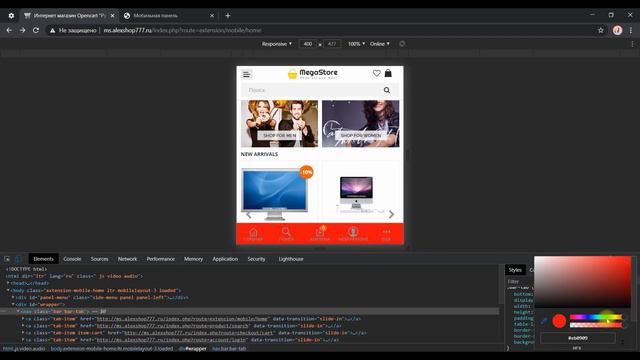Click the SHOP FOR MEN banner button

click(x=280, y=135)
